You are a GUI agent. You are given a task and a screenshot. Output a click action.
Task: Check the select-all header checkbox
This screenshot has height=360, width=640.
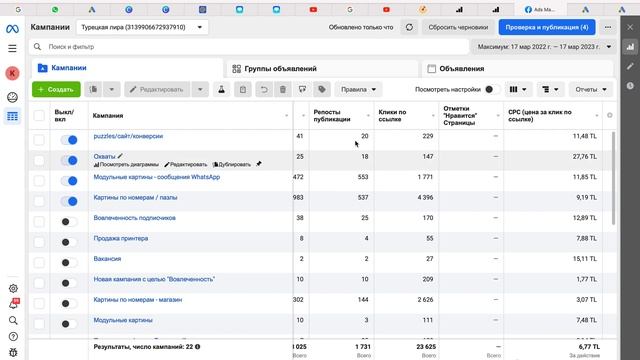(39, 116)
